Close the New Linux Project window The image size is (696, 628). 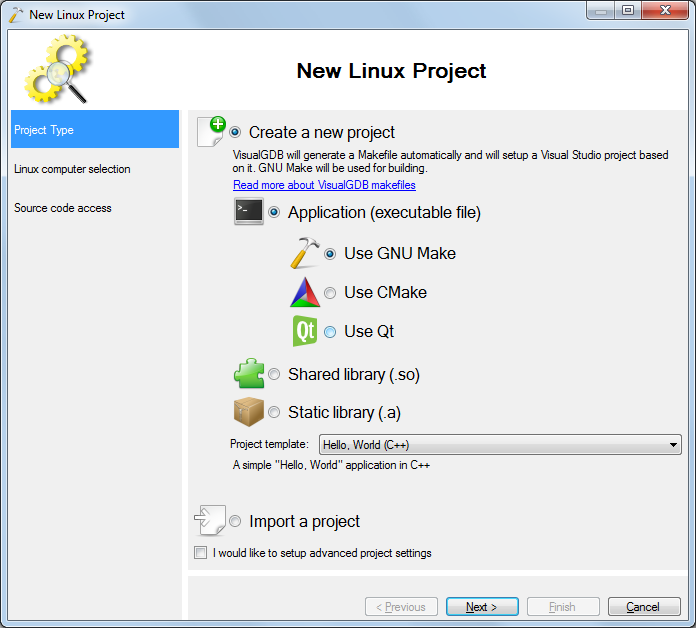(665, 11)
